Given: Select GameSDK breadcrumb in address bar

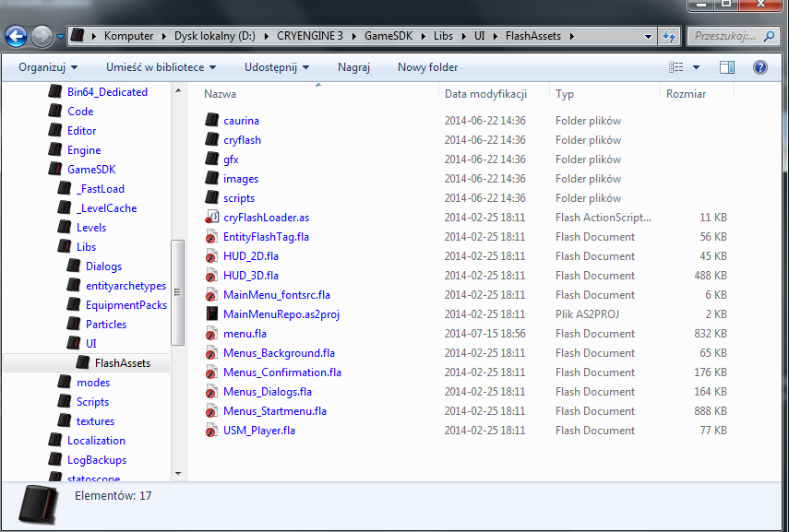Looking at the screenshot, I should pyautogui.click(x=389, y=36).
